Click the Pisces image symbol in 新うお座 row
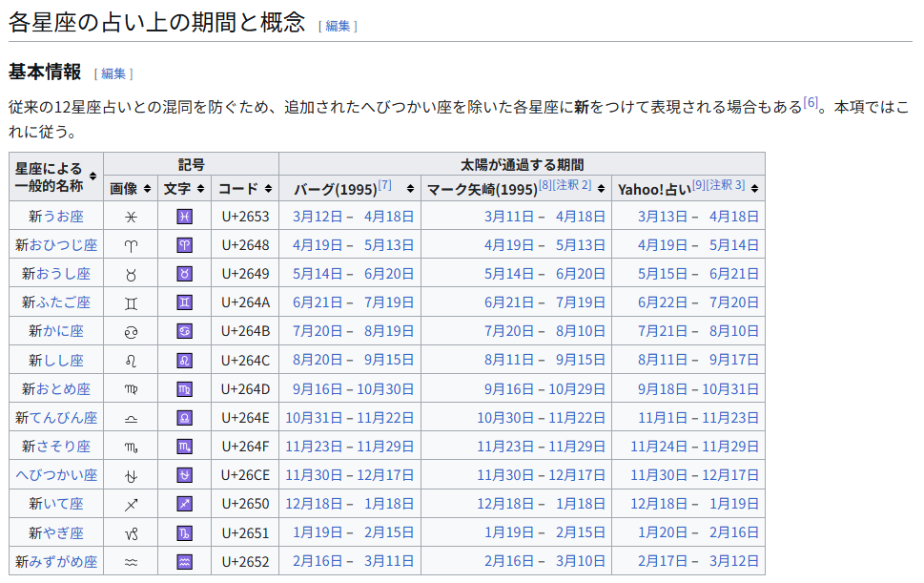 pos(131,217)
